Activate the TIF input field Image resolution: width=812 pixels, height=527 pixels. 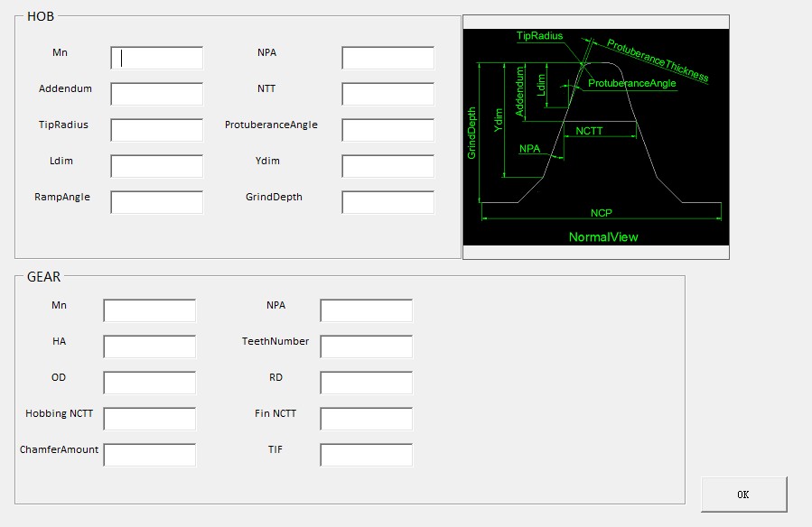[366, 455]
